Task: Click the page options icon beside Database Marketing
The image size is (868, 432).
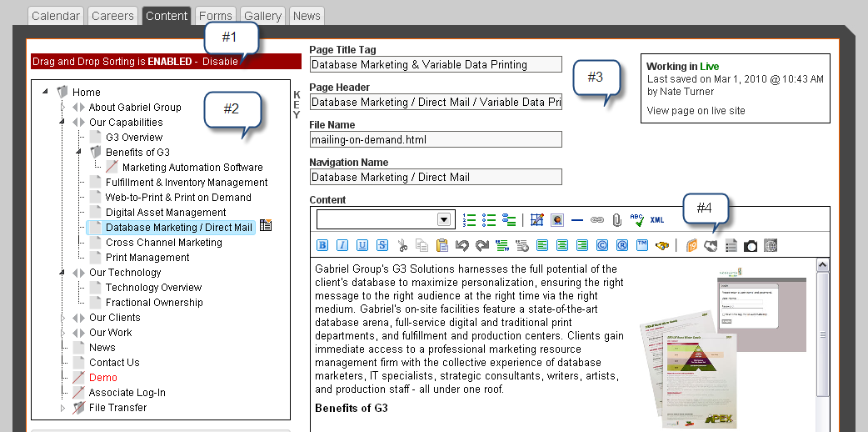Action: (265, 225)
